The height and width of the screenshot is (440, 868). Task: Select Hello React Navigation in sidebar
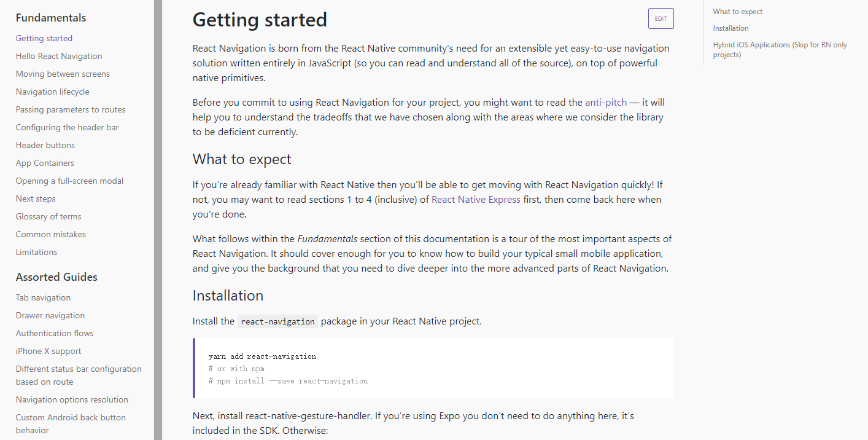tap(59, 56)
